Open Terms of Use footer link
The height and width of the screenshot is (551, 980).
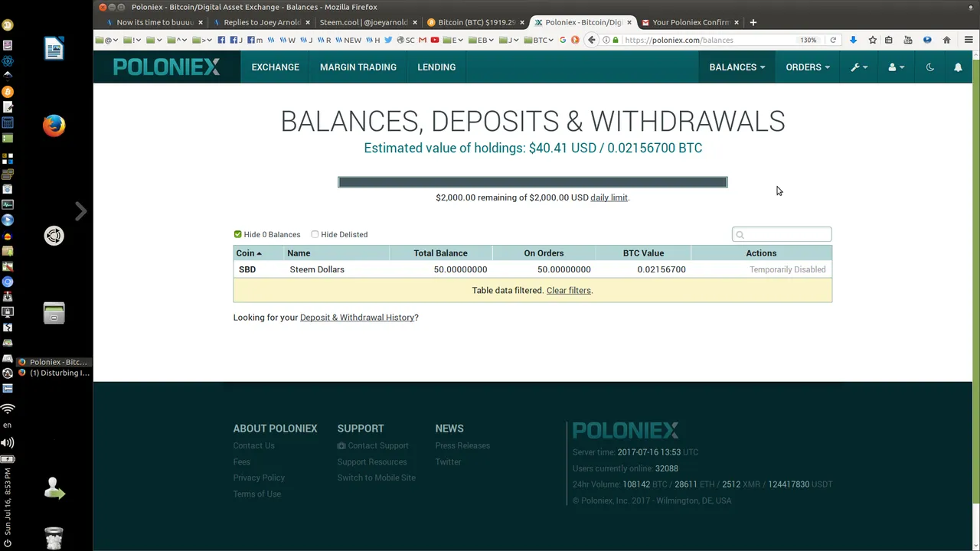pyautogui.click(x=256, y=494)
